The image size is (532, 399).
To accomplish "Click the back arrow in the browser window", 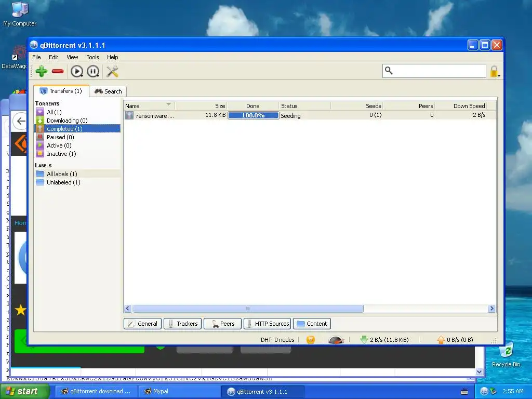I will [x=21, y=121].
